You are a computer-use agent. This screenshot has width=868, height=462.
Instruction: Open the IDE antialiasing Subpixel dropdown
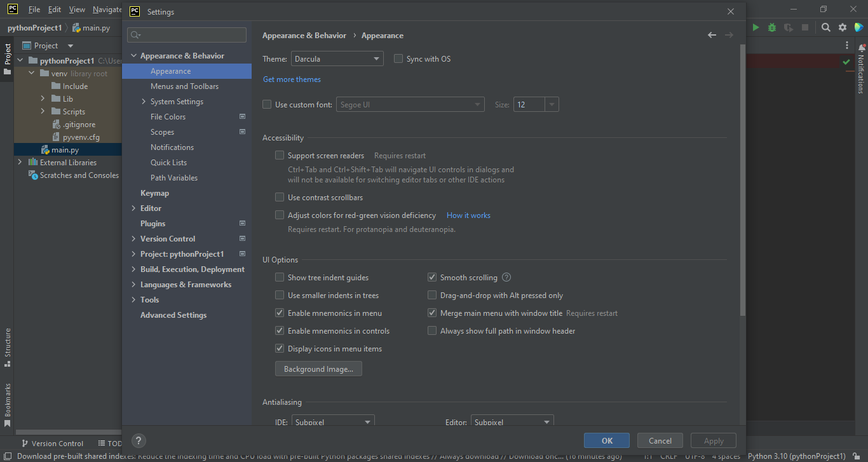point(333,421)
